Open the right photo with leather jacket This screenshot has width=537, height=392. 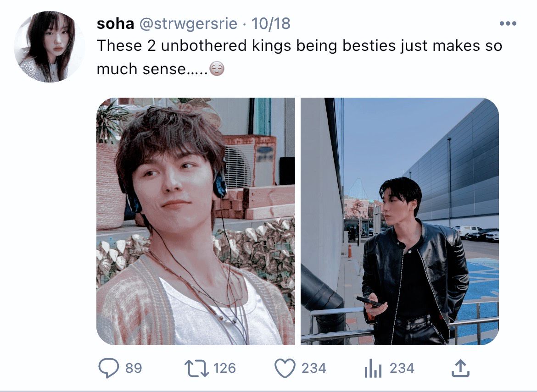[400, 221]
